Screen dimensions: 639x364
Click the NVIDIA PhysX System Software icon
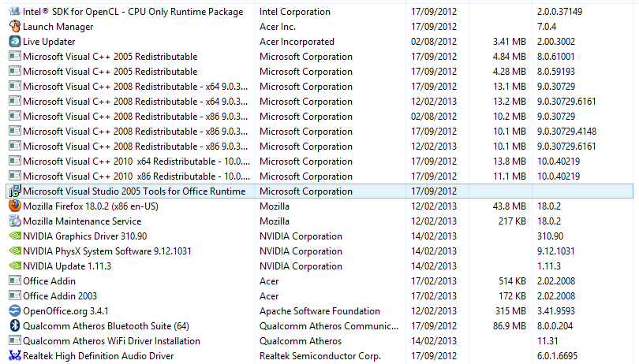coord(15,251)
